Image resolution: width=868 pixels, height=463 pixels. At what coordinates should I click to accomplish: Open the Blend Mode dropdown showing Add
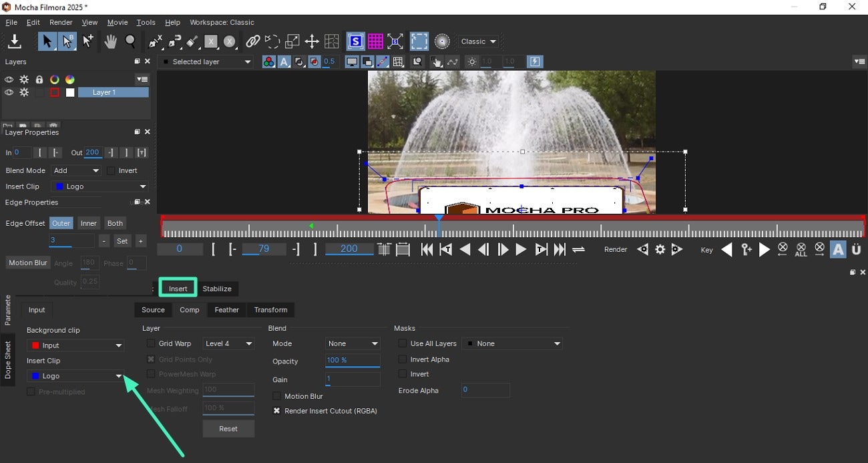tap(75, 170)
